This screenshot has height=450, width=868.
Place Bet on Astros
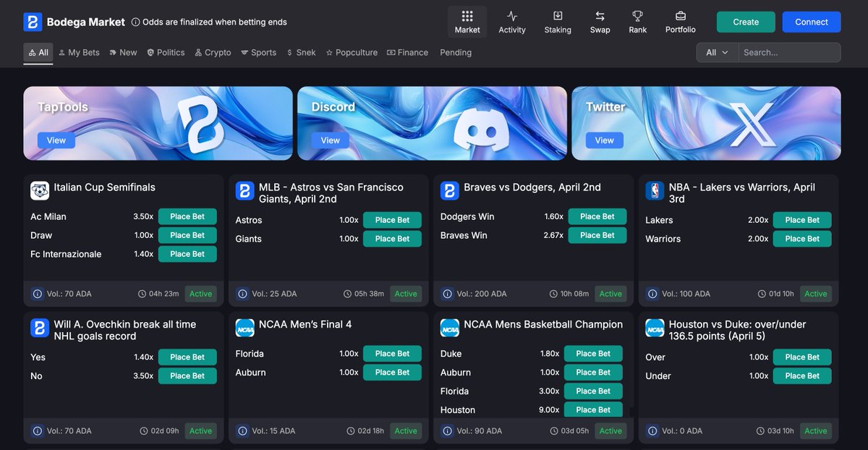click(393, 220)
